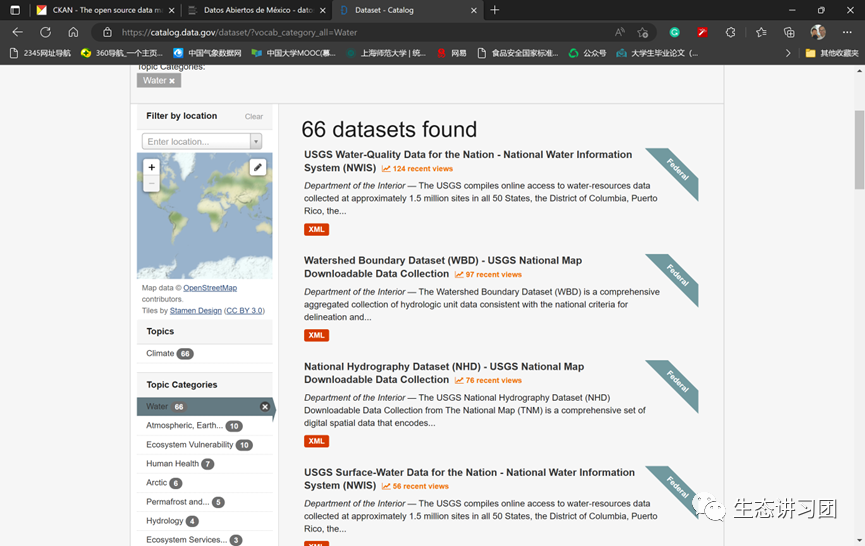Open the browser settings ellipsis menu
The height and width of the screenshot is (546, 865).
847,33
